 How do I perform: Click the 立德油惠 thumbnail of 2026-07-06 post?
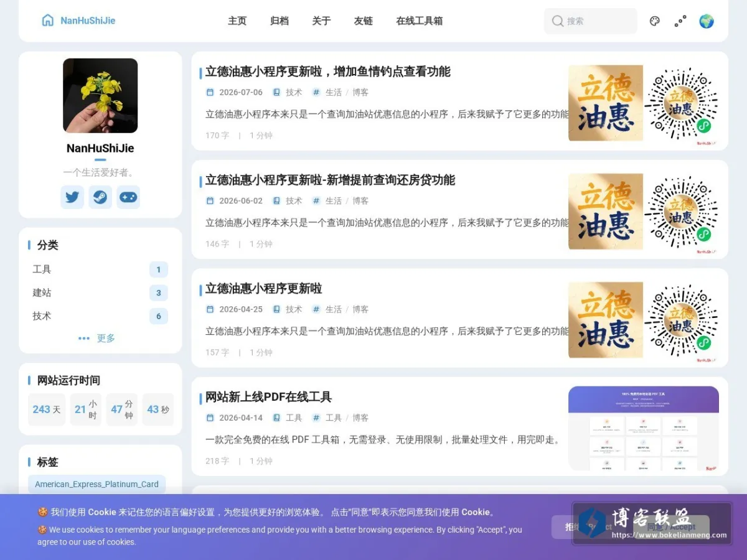pyautogui.click(x=644, y=103)
